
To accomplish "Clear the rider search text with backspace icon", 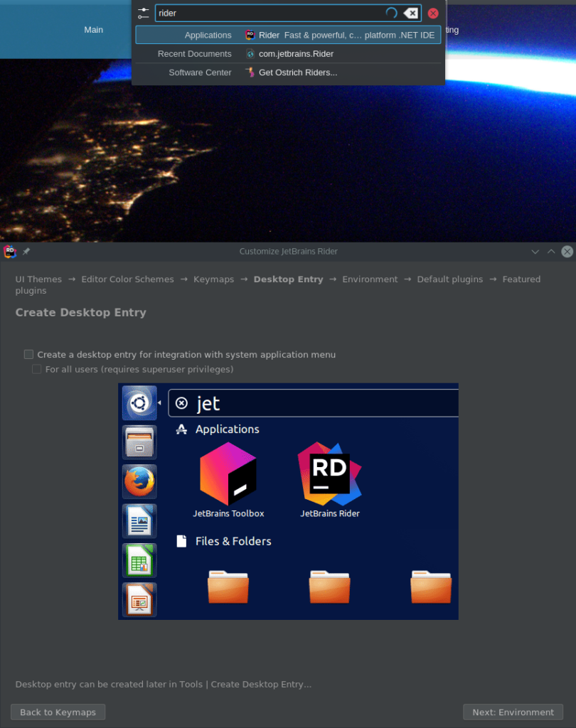I will (410, 14).
